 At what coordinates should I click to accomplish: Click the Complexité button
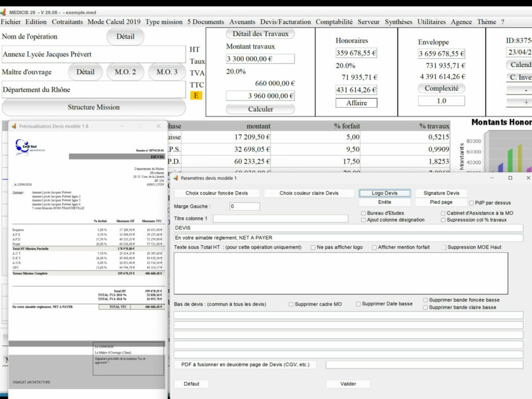coord(441,88)
